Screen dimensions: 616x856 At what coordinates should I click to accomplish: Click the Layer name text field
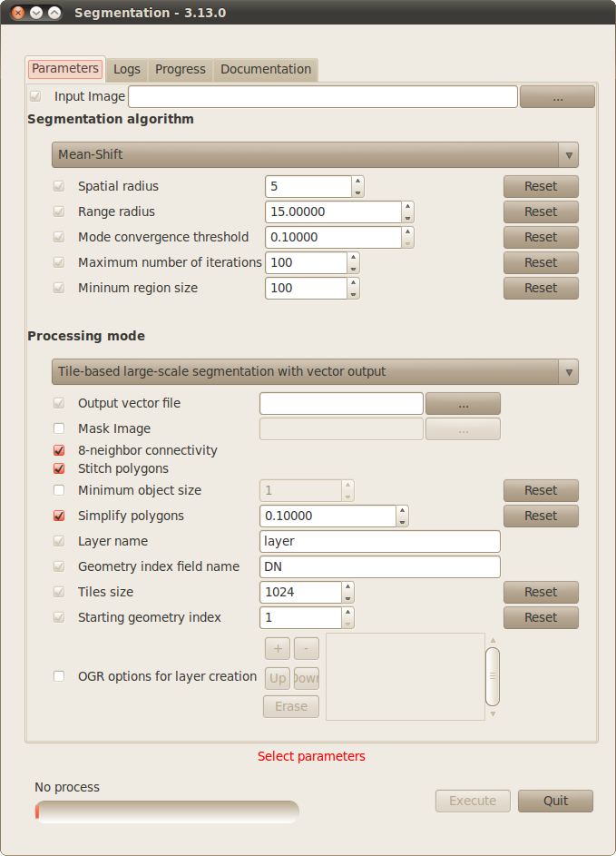click(380, 541)
